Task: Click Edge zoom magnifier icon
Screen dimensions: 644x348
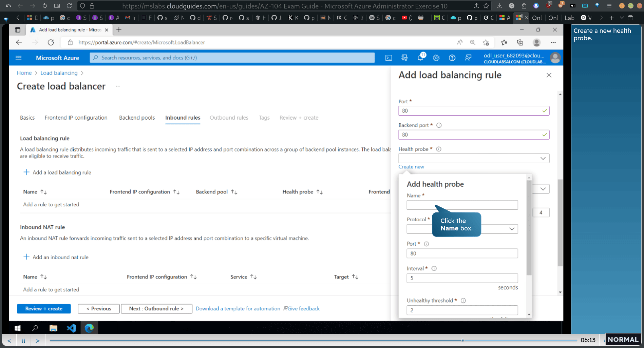Action: click(472, 42)
